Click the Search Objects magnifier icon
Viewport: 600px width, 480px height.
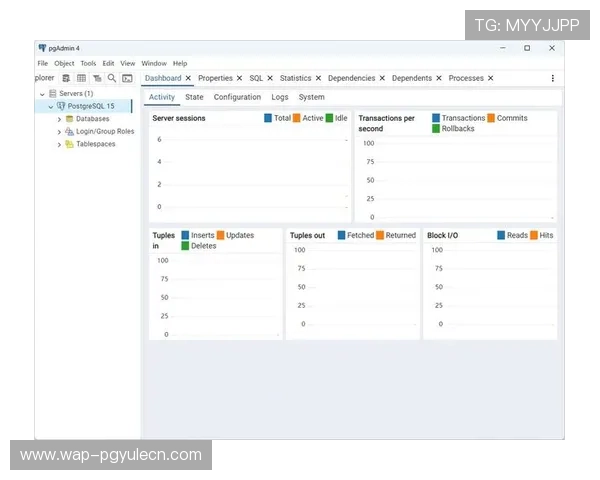112,78
